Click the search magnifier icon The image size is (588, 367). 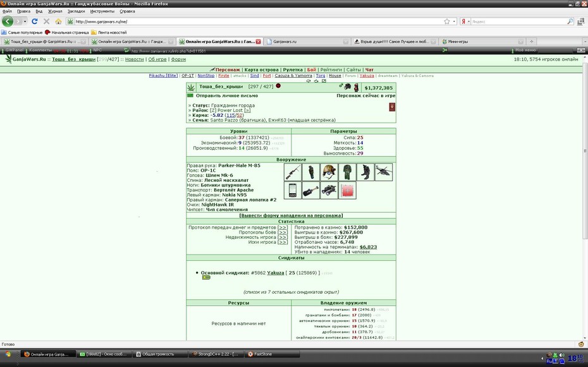click(x=570, y=21)
